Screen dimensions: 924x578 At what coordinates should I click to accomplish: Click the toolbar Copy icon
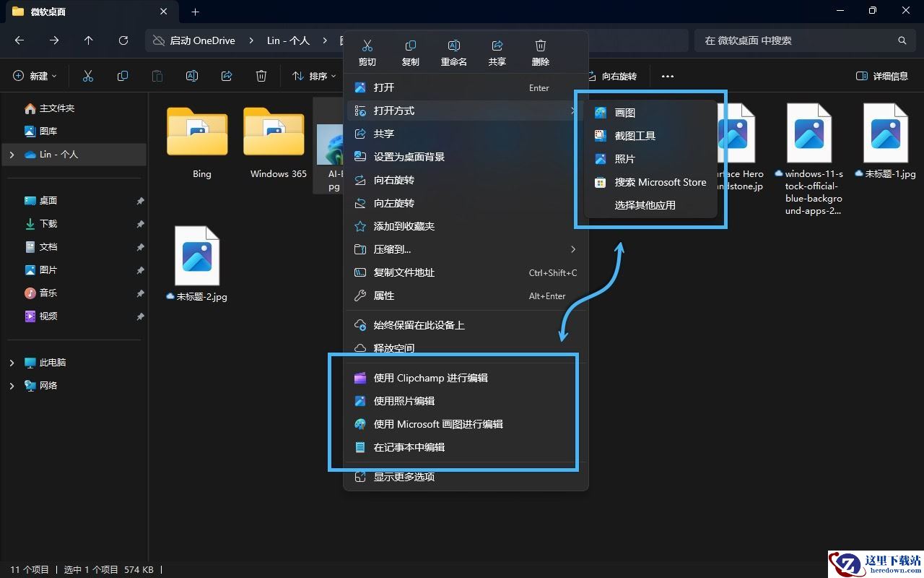tap(123, 76)
